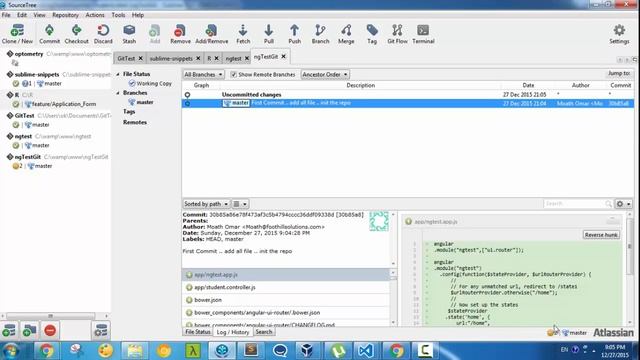Open the Sorted by path dropdown

tap(206, 204)
